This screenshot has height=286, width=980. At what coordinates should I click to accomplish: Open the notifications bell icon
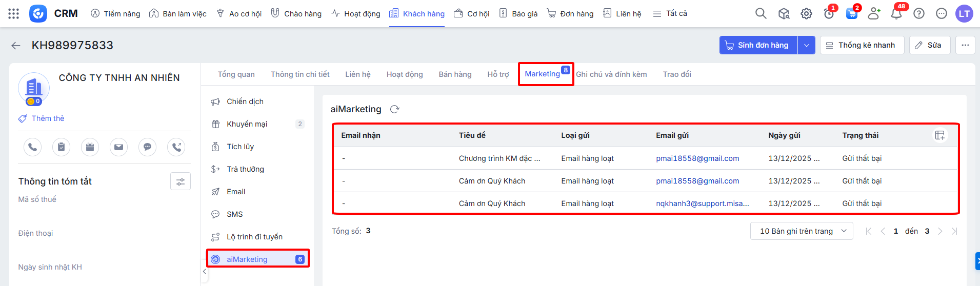point(896,14)
